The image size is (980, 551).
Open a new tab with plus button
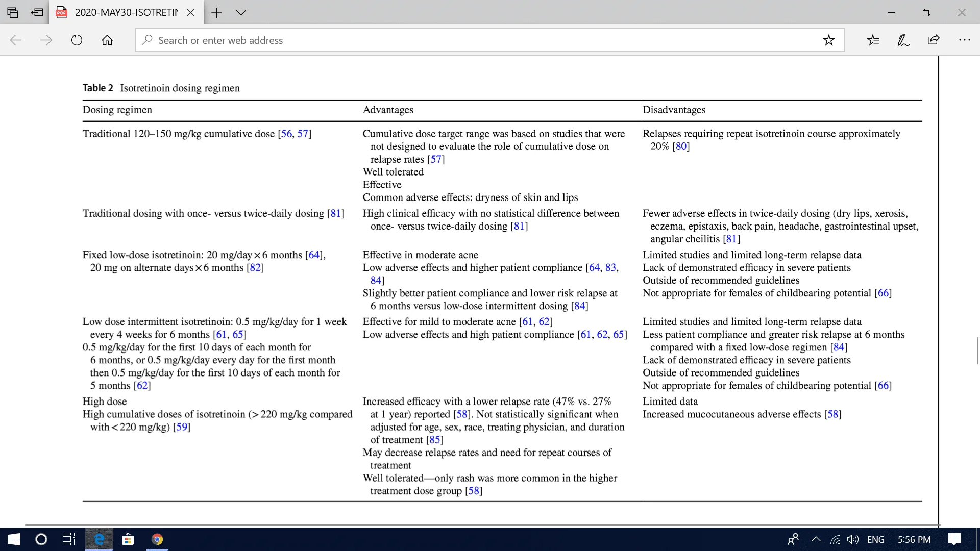coord(216,13)
